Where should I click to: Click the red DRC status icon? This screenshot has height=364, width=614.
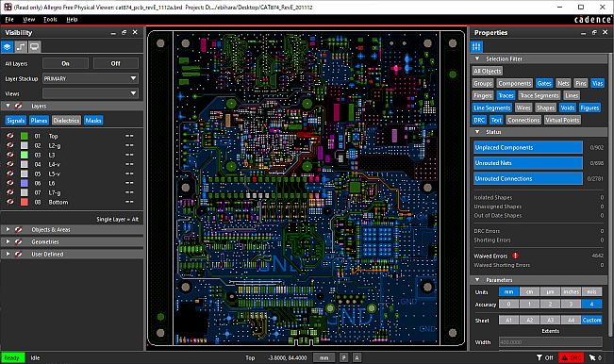(571, 357)
